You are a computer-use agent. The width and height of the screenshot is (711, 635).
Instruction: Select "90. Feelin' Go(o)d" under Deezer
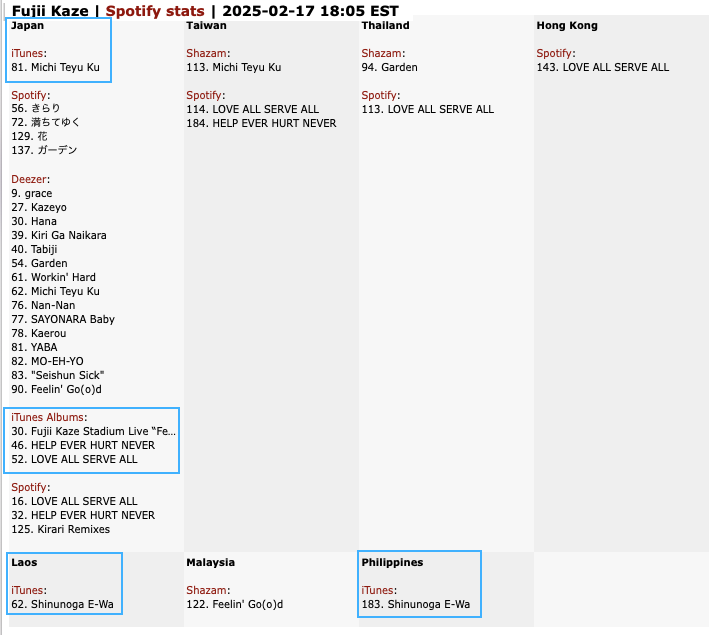tap(57, 389)
